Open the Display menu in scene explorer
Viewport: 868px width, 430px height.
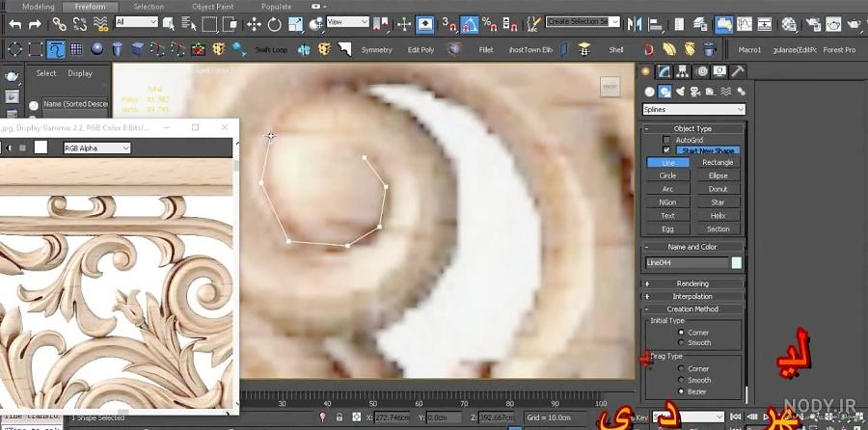click(x=80, y=73)
